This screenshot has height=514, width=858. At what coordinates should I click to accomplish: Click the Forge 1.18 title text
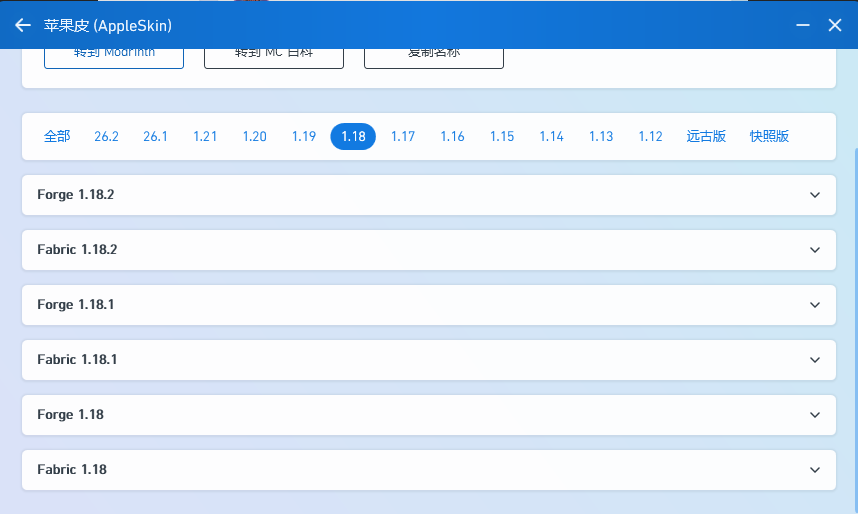[x=70, y=415]
